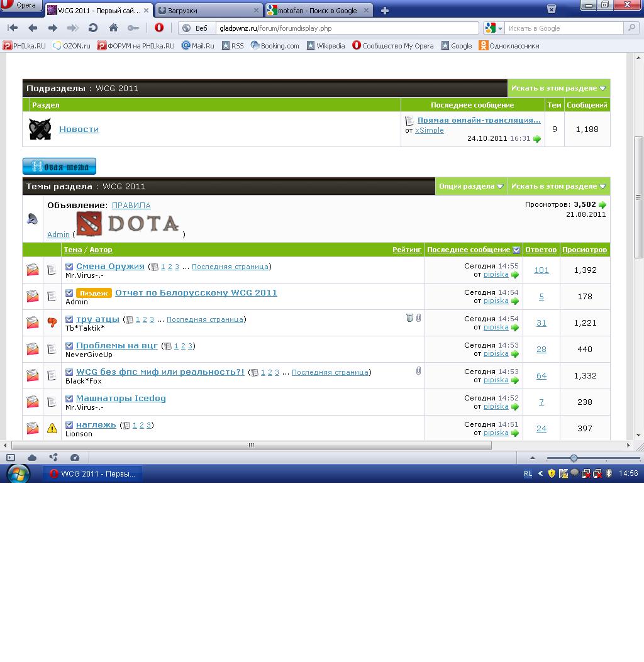Open the 101 replies count link
Image resolution: width=644 pixels, height=662 pixels.
tap(541, 270)
